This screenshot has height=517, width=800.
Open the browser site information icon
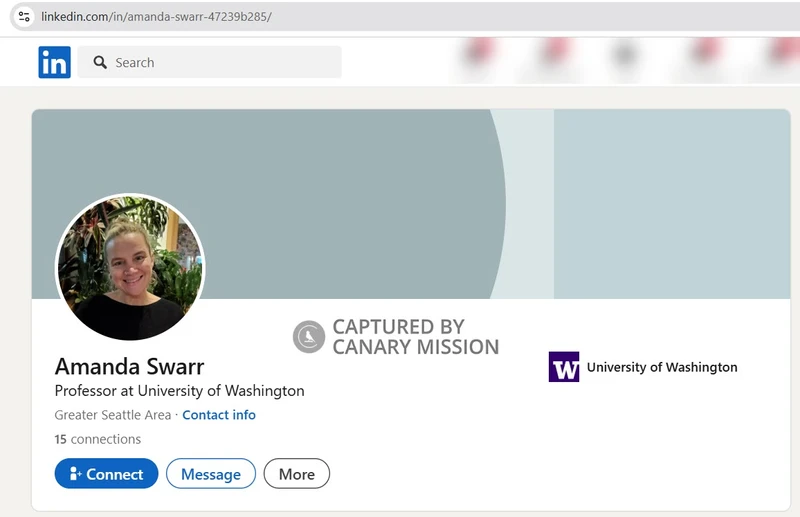pyautogui.click(x=24, y=16)
